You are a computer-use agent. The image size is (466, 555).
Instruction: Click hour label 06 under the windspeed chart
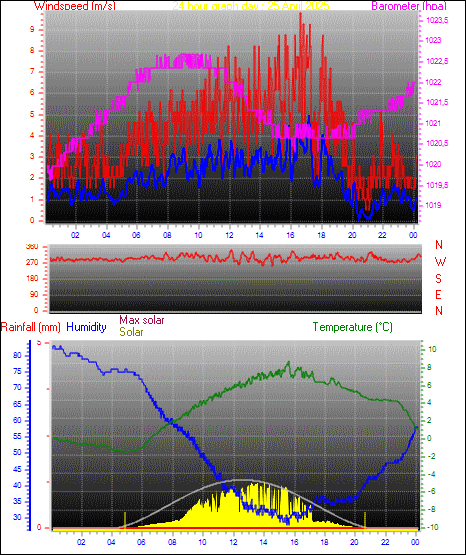[136, 235]
